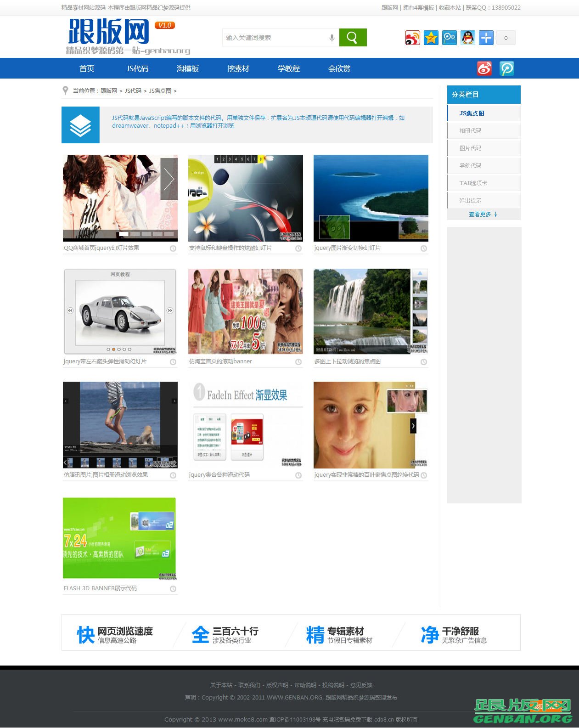Click the 联系我们 footer link

coord(249,685)
